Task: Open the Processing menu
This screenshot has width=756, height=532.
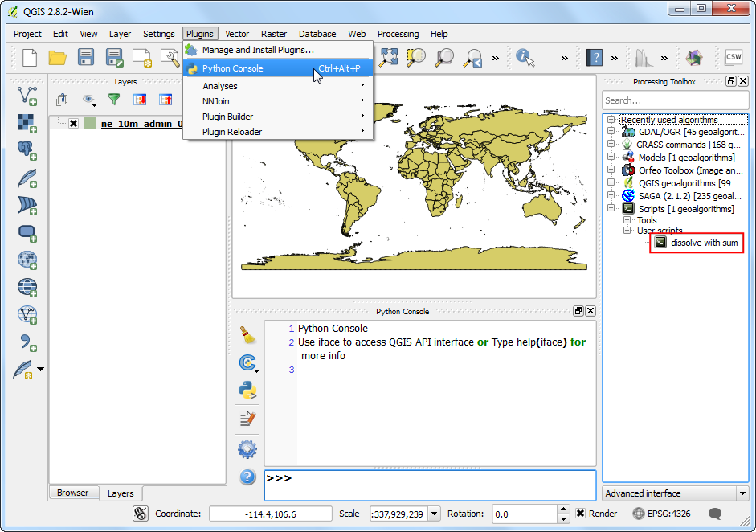Action: pos(398,34)
